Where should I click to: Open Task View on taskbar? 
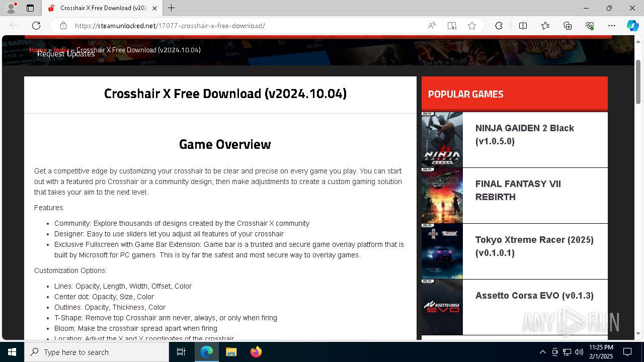(181, 352)
